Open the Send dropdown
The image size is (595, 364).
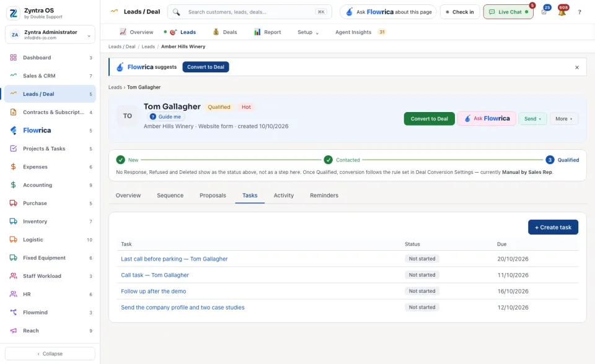point(533,119)
